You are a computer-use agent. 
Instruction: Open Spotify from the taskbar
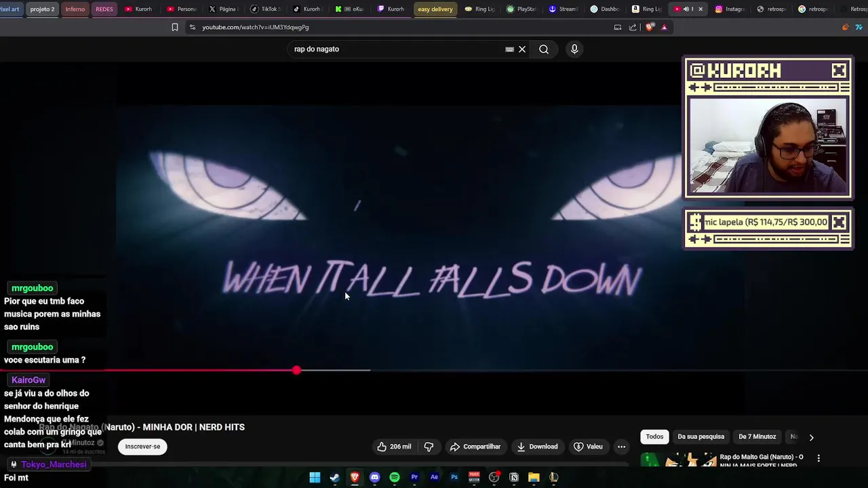pyautogui.click(x=395, y=477)
